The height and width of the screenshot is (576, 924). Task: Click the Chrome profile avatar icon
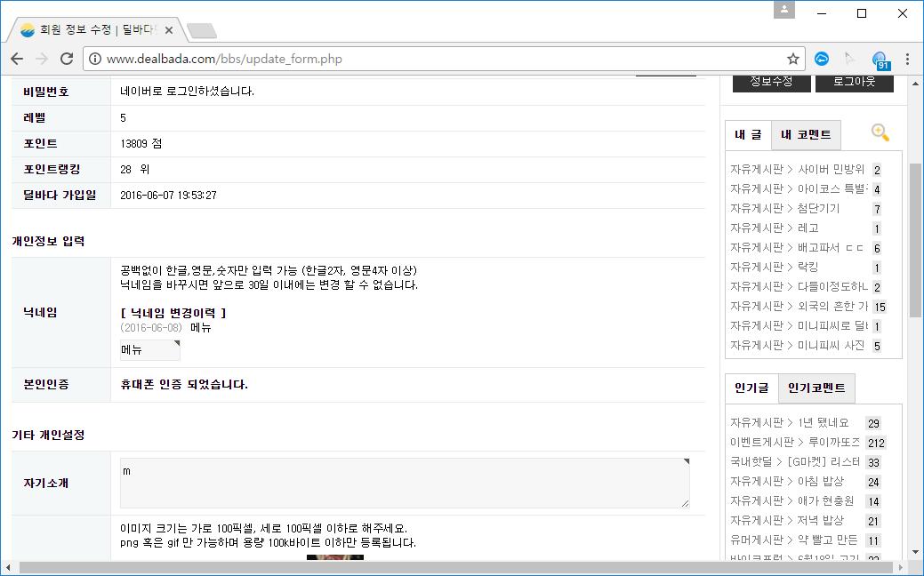tap(784, 10)
